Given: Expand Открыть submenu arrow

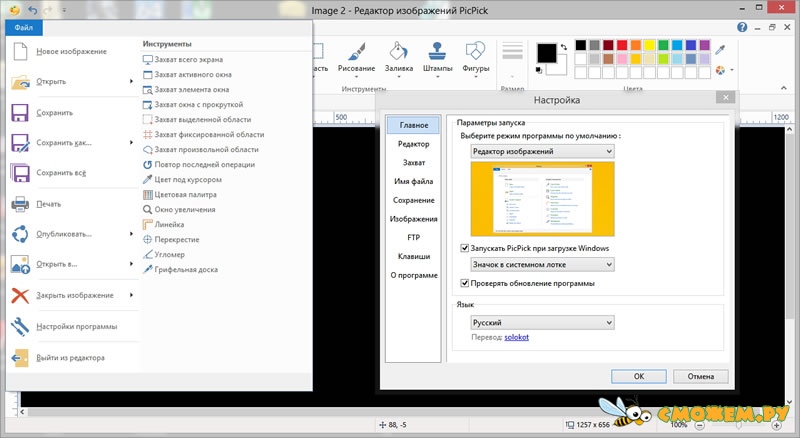Looking at the screenshot, I should coord(131,82).
